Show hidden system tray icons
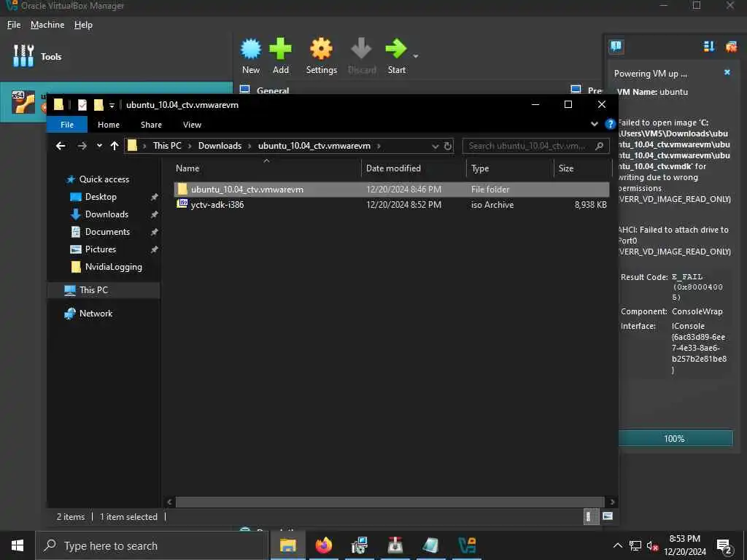The width and height of the screenshot is (747, 560). [617, 545]
